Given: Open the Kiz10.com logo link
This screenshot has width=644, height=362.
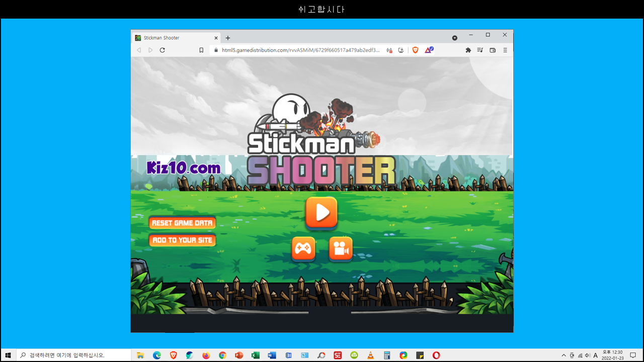Looking at the screenshot, I should click(x=184, y=168).
